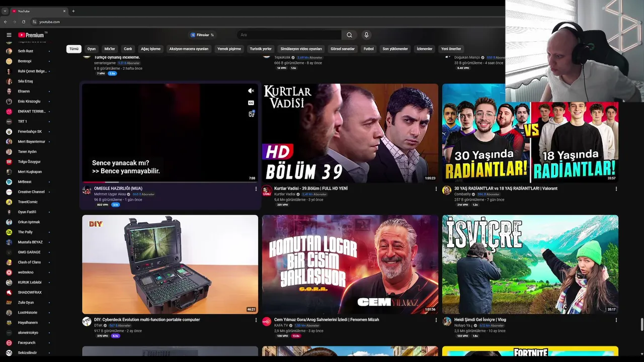
Task: Click the search magnifier button
Action: tap(349, 35)
